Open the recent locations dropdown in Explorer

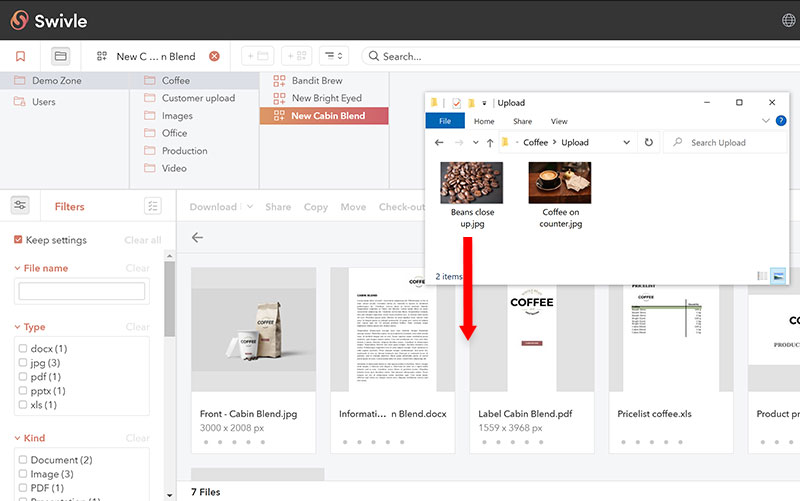[x=476, y=142]
